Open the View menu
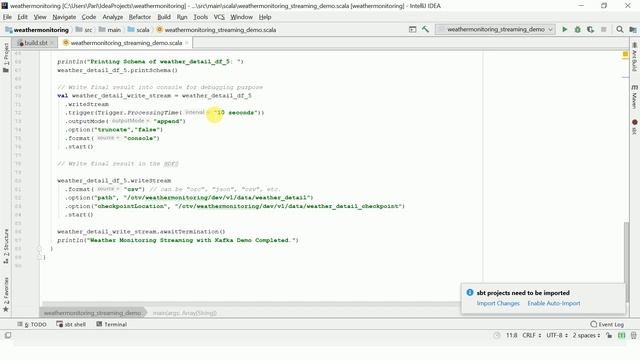This screenshot has width=640, height=360. [x=40, y=17]
